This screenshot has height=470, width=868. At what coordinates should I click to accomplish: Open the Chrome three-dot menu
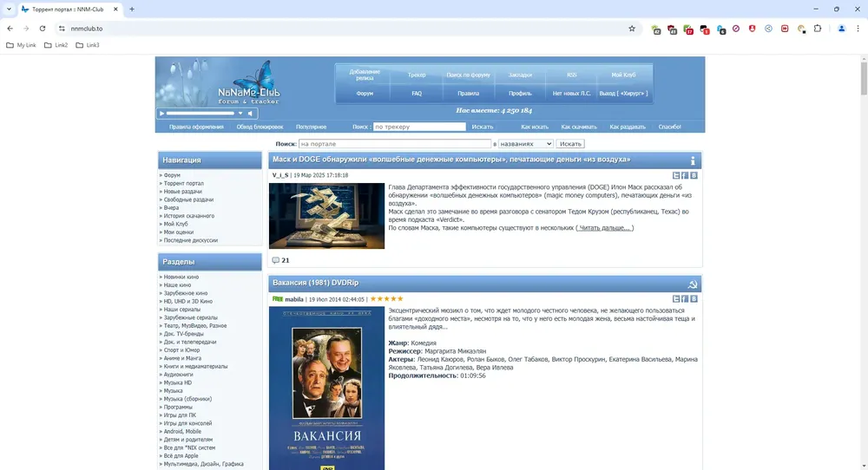click(858, 29)
